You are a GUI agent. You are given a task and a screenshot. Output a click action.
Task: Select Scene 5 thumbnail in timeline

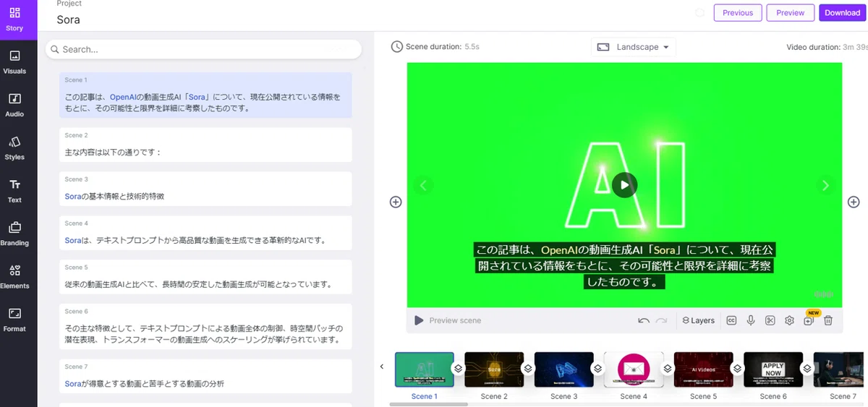(x=704, y=369)
